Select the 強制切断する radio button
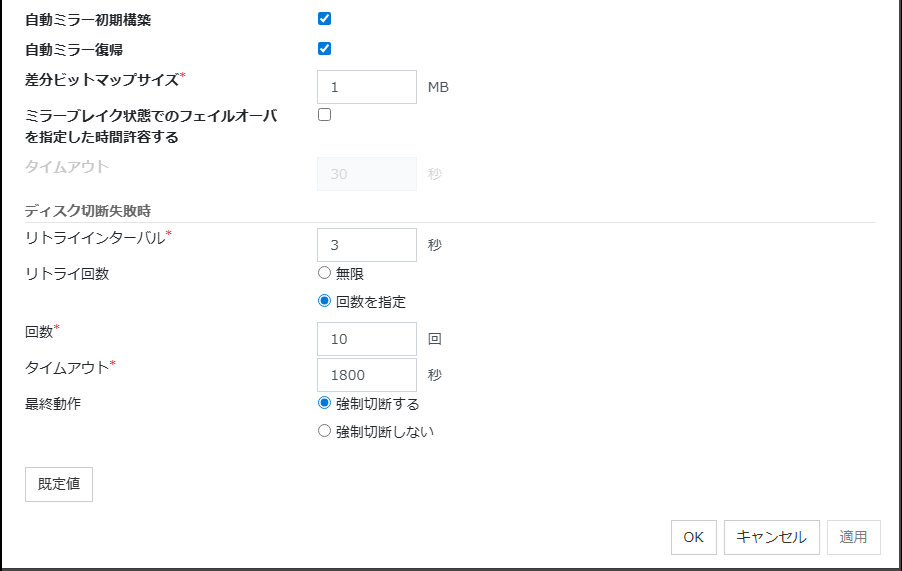 point(324,404)
